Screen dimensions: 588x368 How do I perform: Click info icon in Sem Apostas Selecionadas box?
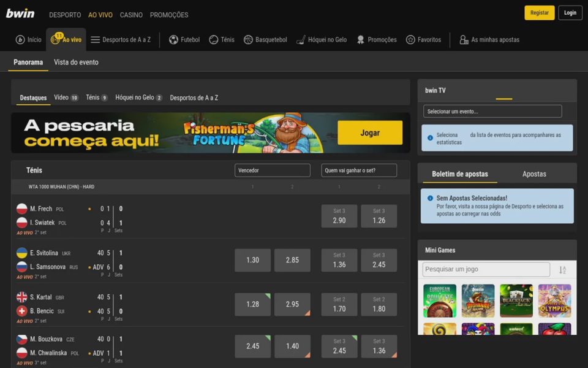[x=430, y=198]
